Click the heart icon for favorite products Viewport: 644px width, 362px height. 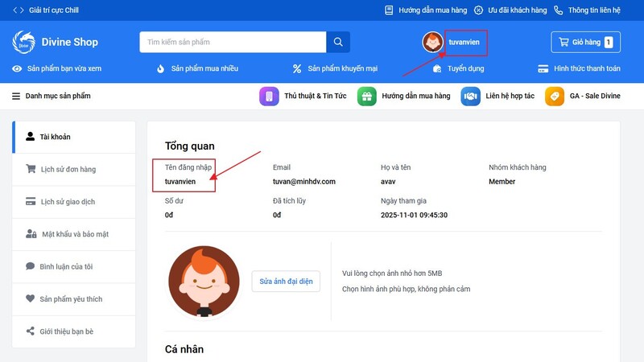click(30, 298)
